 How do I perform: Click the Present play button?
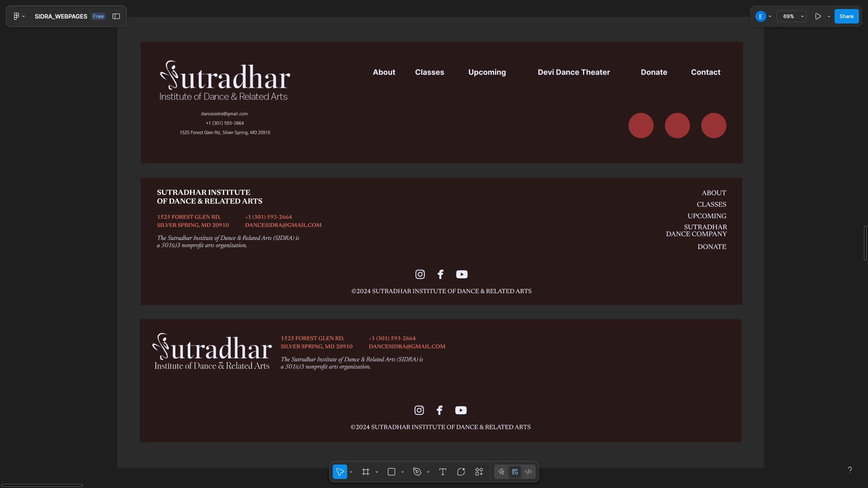click(x=818, y=16)
